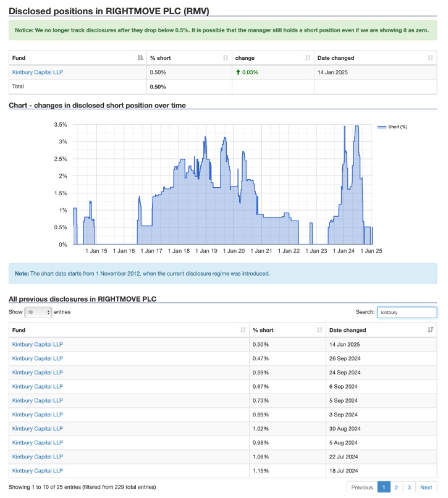Open Kintbury Capital LLP link dated 5 Aug 2024
448x498 pixels.
coord(38,442)
